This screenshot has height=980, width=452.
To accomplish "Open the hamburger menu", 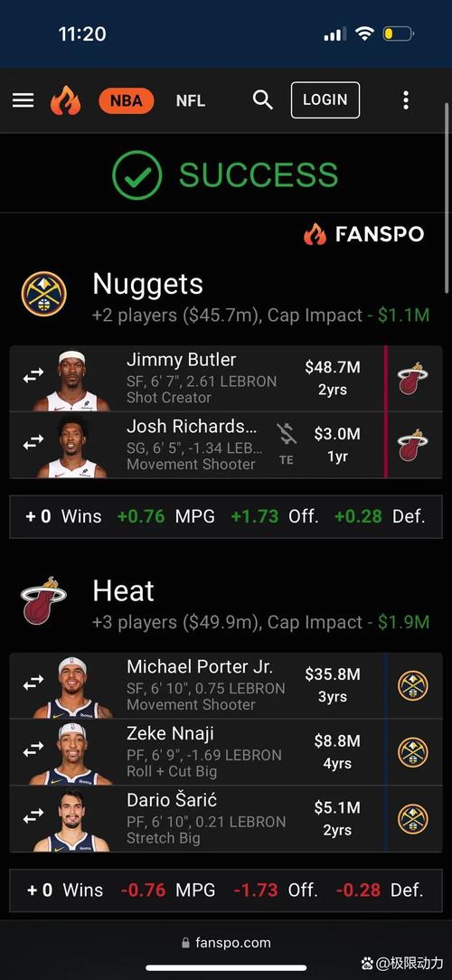I will click(24, 100).
